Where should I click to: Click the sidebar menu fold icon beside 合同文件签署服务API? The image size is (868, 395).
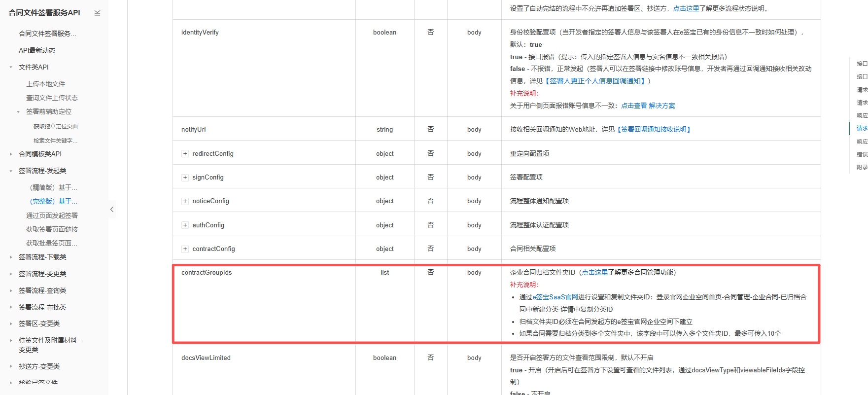point(97,13)
